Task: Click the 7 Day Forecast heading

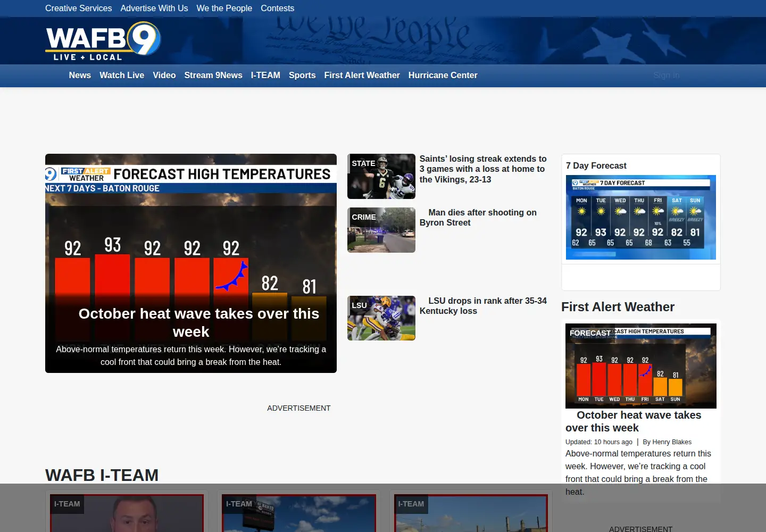Action: (596, 165)
